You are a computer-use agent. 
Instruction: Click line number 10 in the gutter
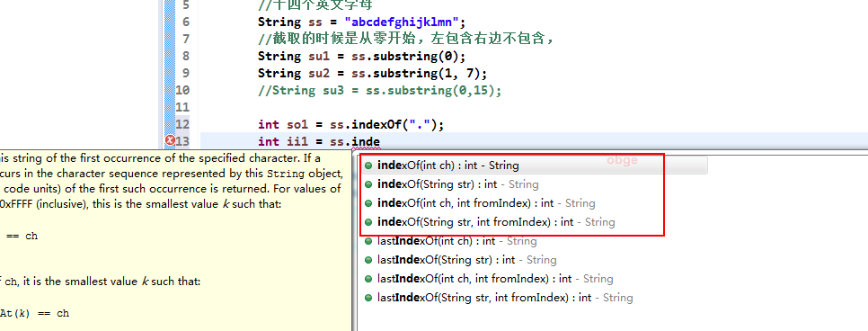coord(182,90)
